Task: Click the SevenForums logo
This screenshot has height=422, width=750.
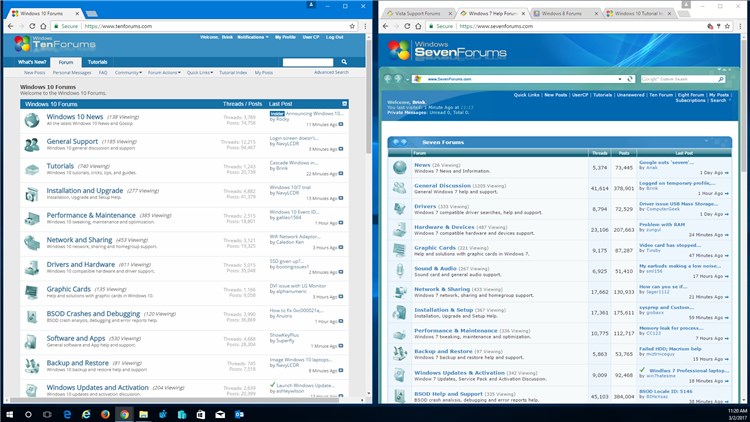Action: pyautogui.click(x=447, y=50)
